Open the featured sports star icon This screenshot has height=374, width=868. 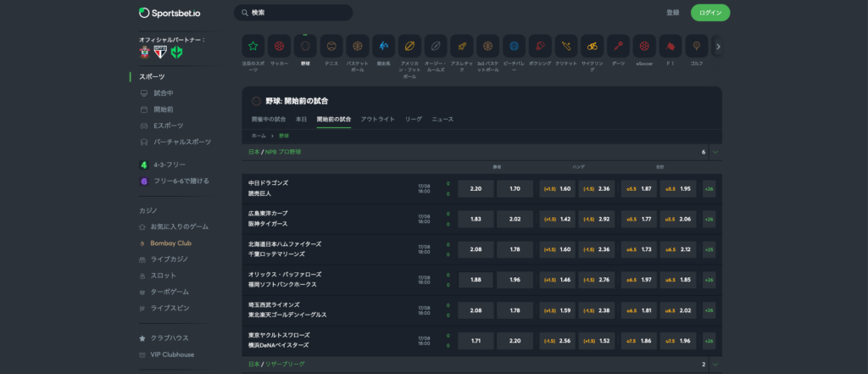click(253, 46)
